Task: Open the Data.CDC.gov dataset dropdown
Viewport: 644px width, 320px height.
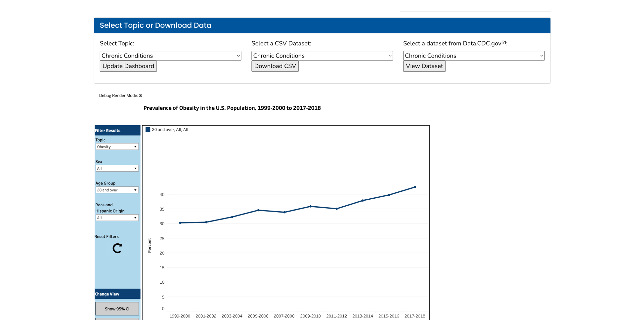Action: [x=474, y=56]
